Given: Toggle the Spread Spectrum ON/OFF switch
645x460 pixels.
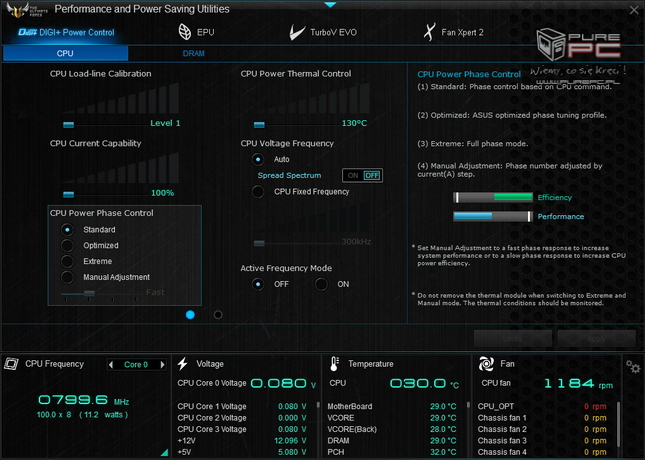Looking at the screenshot, I should pyautogui.click(x=362, y=175).
